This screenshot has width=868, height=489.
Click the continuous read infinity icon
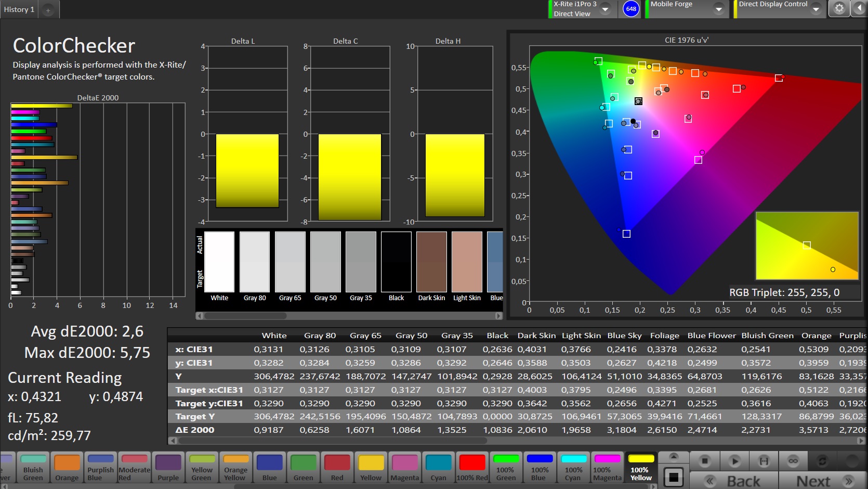click(x=793, y=461)
